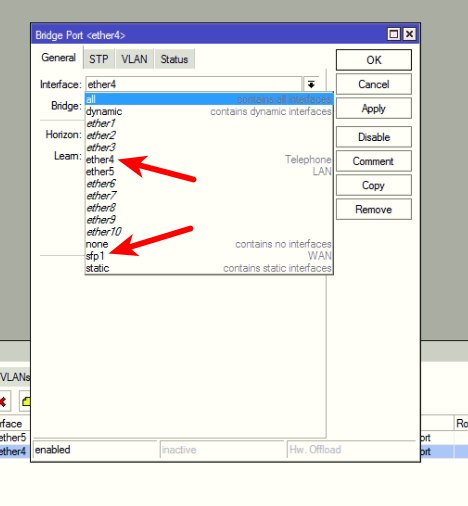Click the OK button
This screenshot has height=506, width=468.
pyautogui.click(x=374, y=60)
